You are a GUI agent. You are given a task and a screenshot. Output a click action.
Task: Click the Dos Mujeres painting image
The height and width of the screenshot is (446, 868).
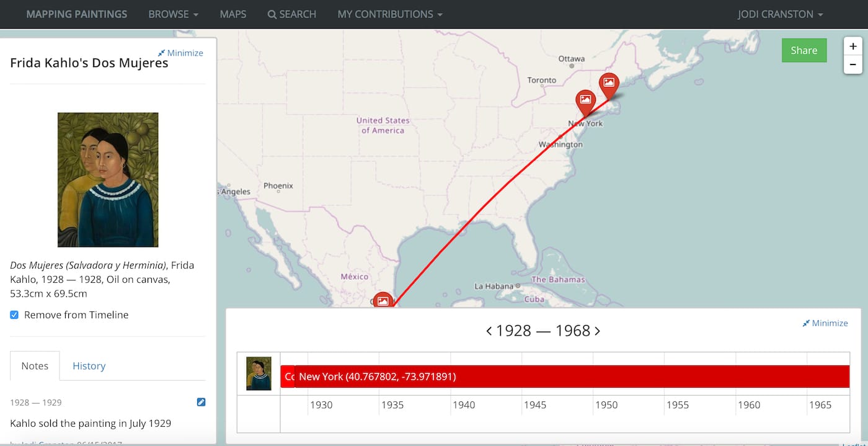pos(108,180)
